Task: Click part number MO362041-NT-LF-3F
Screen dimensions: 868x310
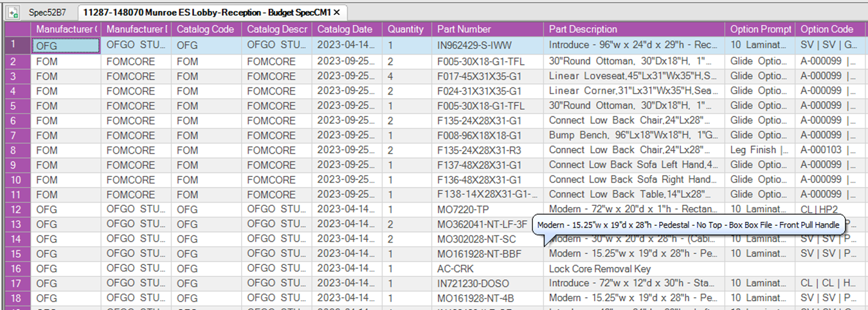Action: (482, 224)
